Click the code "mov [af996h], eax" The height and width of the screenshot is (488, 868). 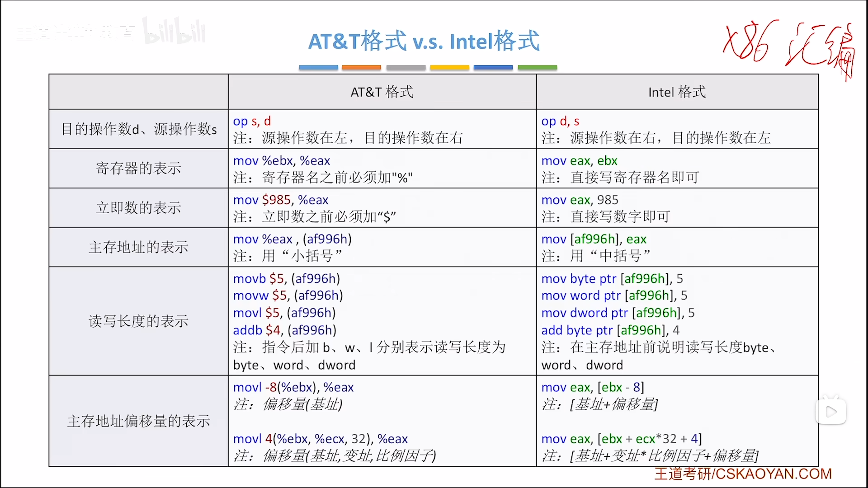[x=594, y=239]
